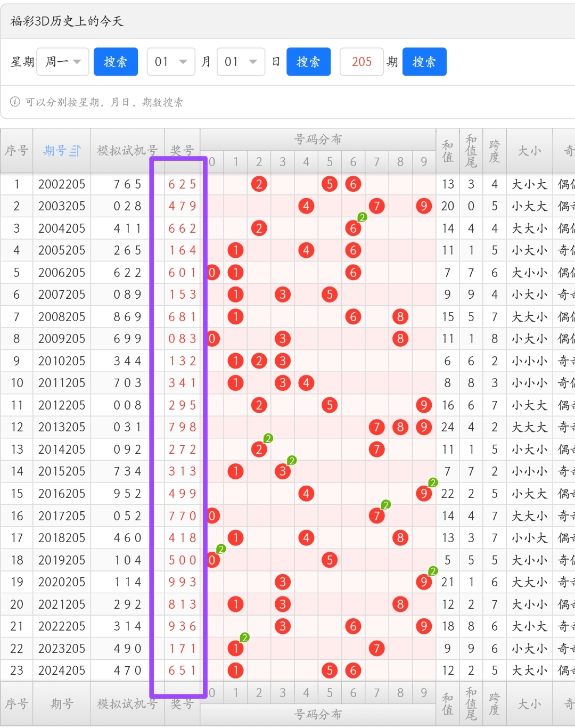Screen dimensions: 575x728
Task: Click sum value 24 in row 2013205
Action: pyautogui.click(x=448, y=427)
